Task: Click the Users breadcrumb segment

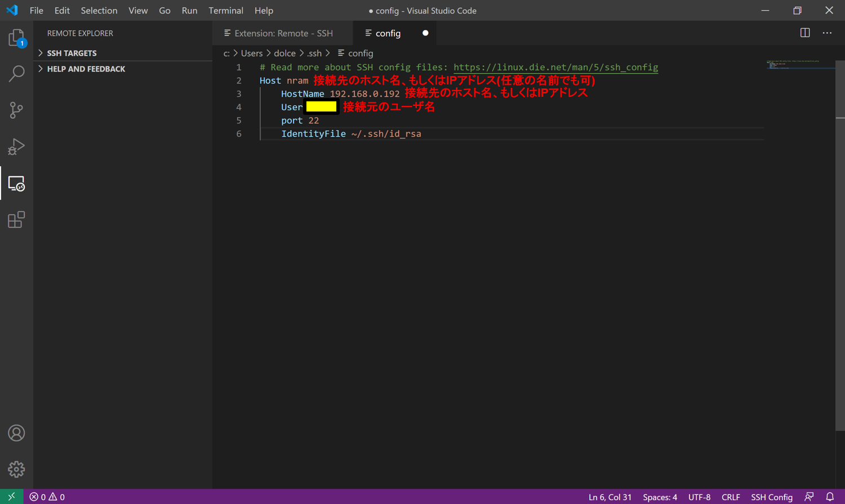Action: (x=252, y=53)
